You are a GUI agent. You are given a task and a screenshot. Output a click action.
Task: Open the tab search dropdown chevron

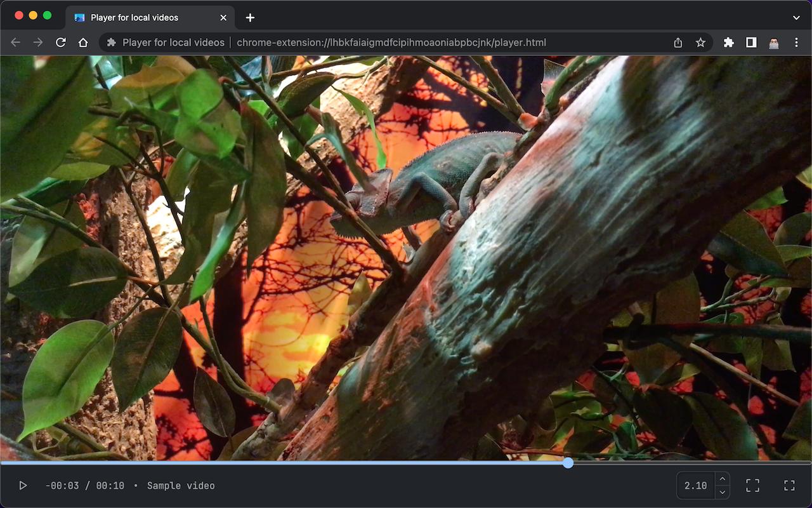[x=797, y=18]
